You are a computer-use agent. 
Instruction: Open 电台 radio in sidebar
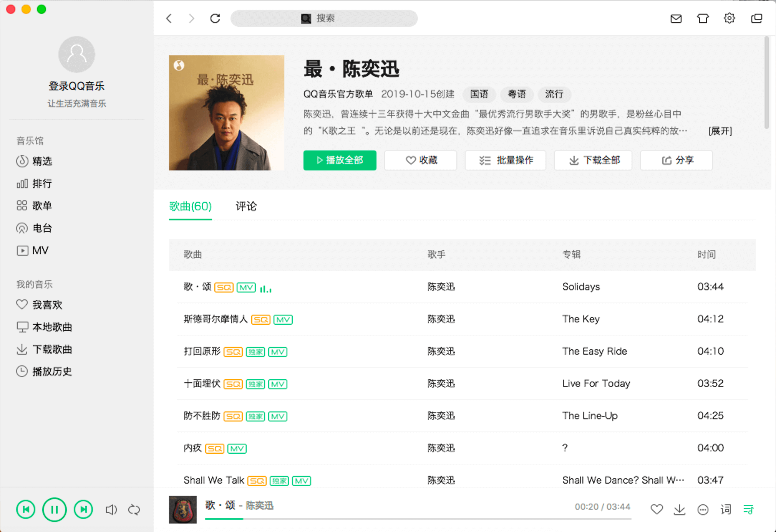point(34,228)
